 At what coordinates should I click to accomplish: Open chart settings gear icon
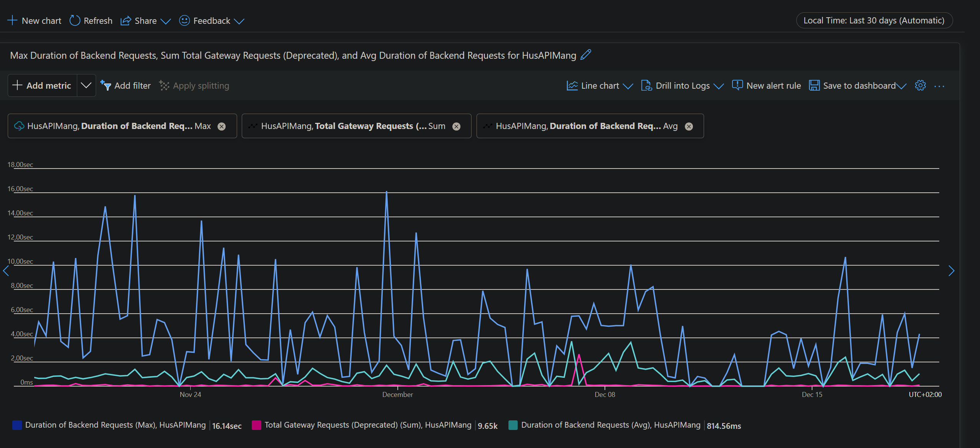[x=920, y=85]
